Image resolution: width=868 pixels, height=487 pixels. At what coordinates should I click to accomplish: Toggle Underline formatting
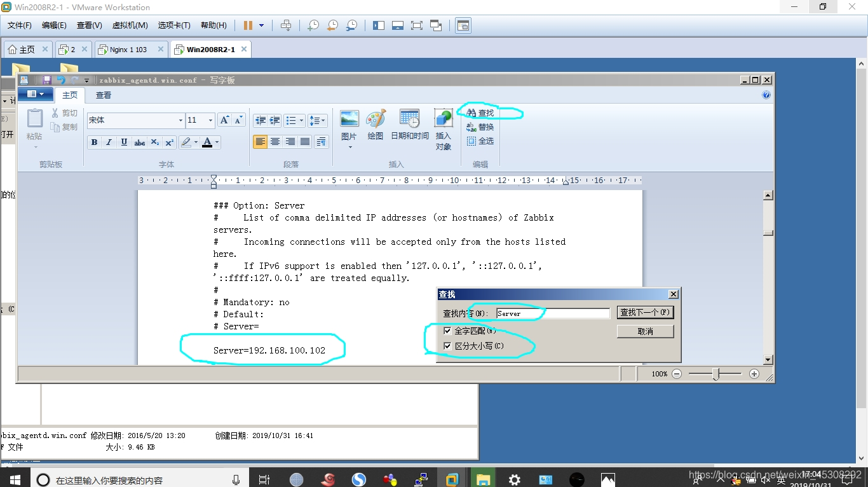[x=124, y=142]
